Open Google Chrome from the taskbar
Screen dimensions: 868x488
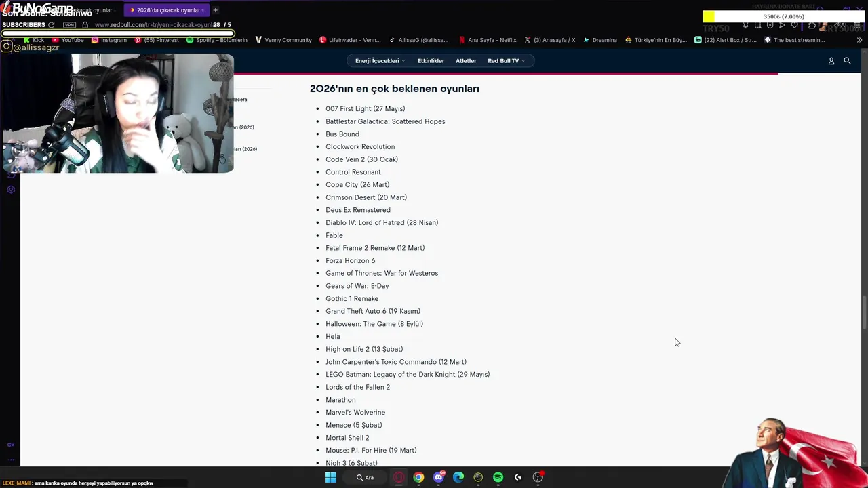coord(418,477)
